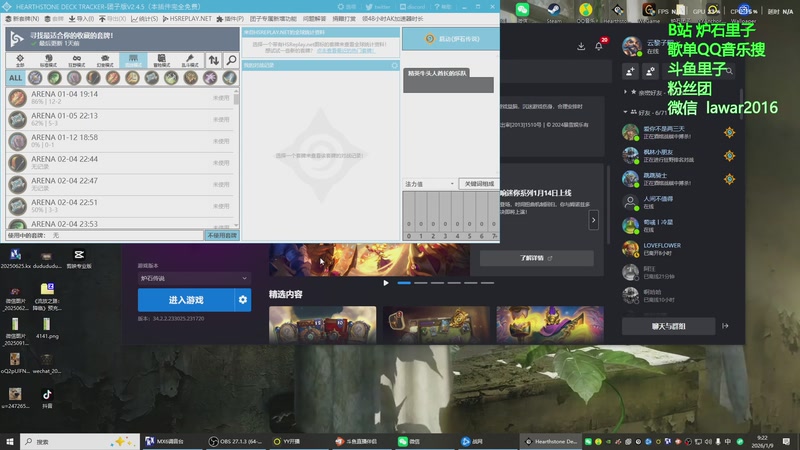The width and height of the screenshot is (800, 450).
Task: Click the carousel play button
Action: pyautogui.click(x=386, y=283)
